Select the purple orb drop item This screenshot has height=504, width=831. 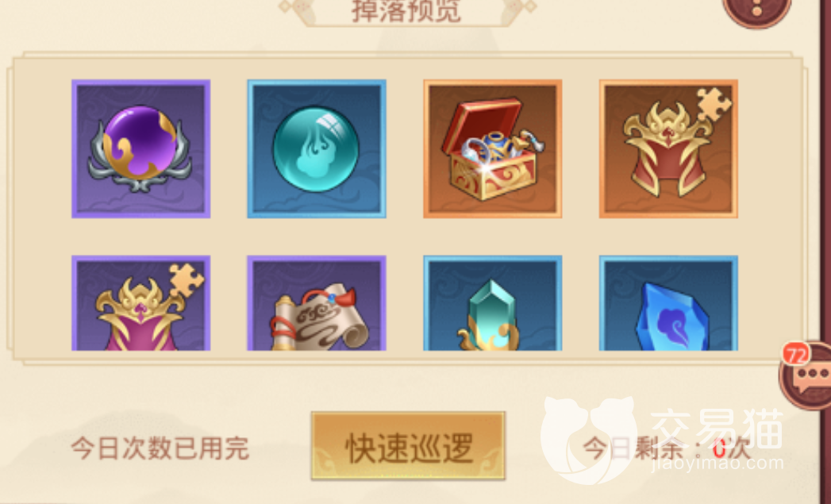pyautogui.click(x=141, y=149)
